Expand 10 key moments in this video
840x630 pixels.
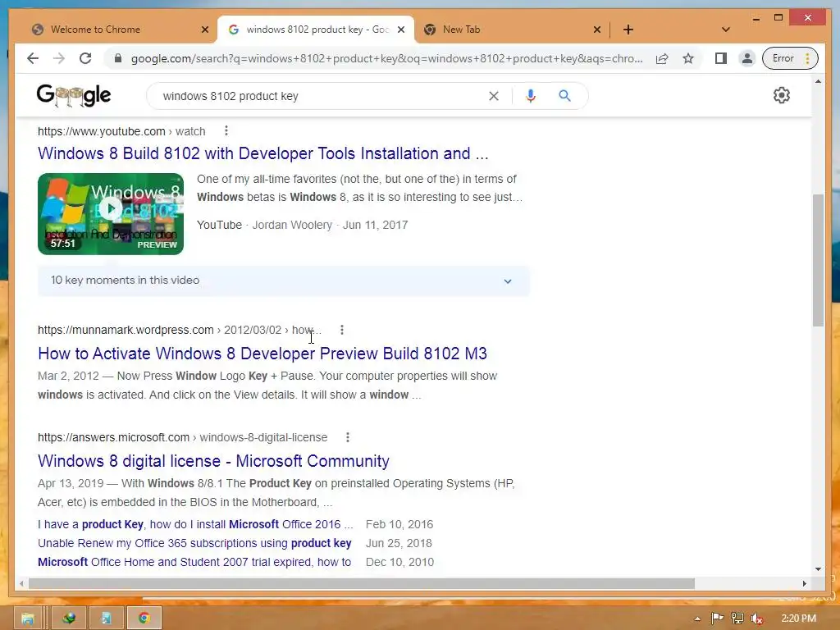click(283, 281)
